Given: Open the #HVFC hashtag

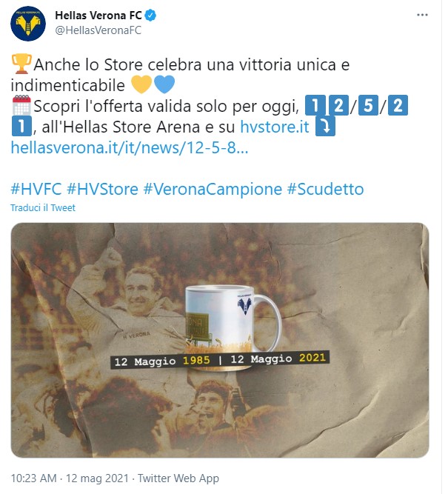Looking at the screenshot, I should click(x=36, y=189).
